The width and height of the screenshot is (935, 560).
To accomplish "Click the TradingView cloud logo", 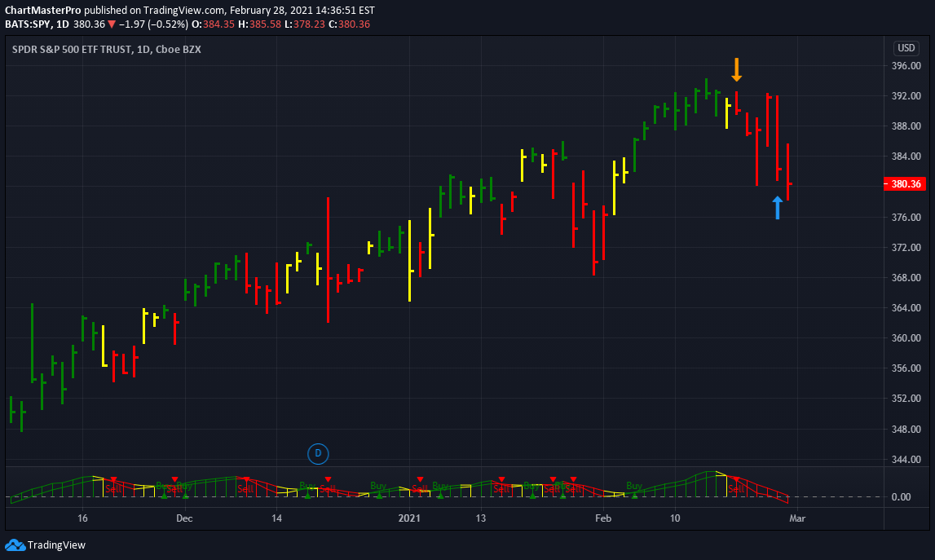I will pyautogui.click(x=15, y=545).
